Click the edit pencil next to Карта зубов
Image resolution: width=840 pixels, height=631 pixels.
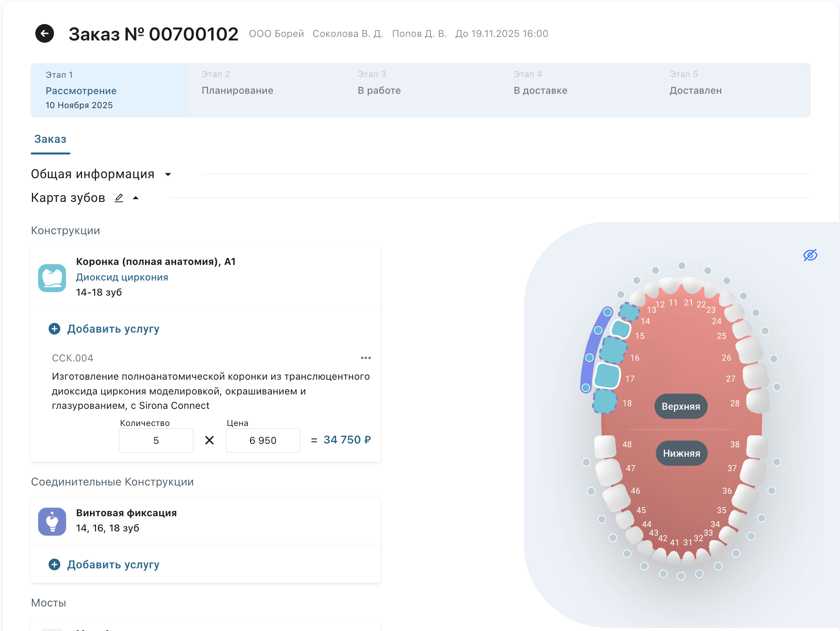coord(119,198)
